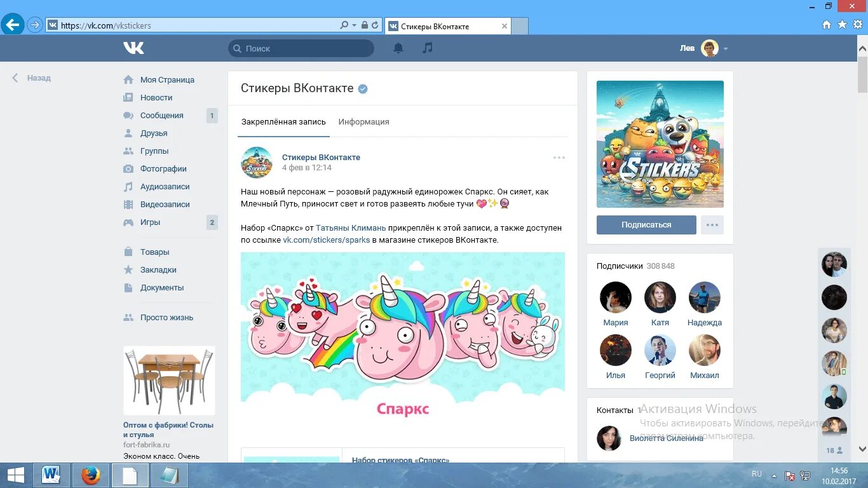Open the Stickers community cover image

pyautogui.click(x=660, y=144)
